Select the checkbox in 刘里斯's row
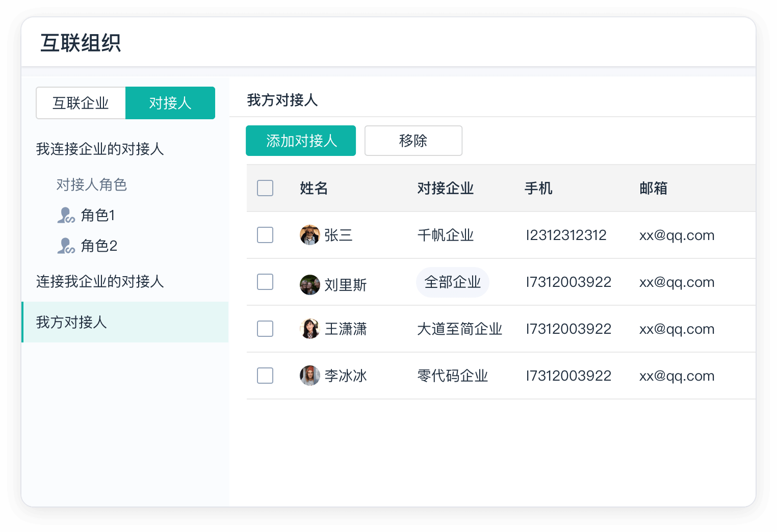Screen dimensions: 777x532 265,282
